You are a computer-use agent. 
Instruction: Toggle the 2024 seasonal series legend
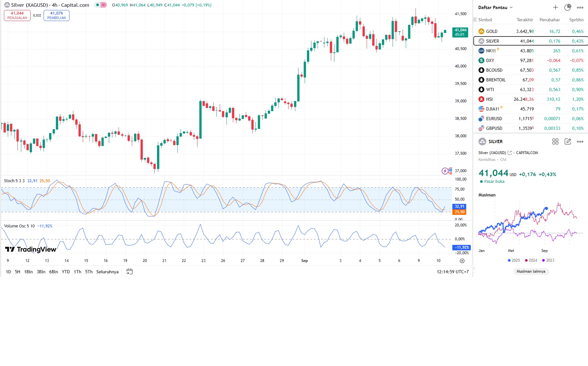pyautogui.click(x=531, y=260)
